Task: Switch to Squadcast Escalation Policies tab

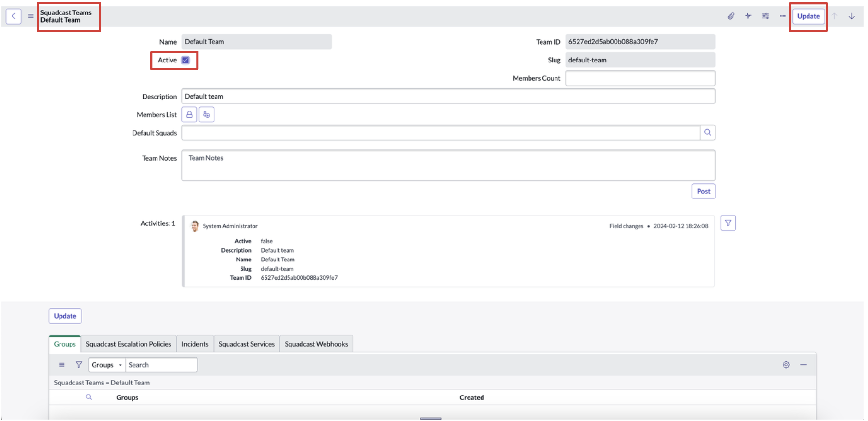Action: (128, 344)
